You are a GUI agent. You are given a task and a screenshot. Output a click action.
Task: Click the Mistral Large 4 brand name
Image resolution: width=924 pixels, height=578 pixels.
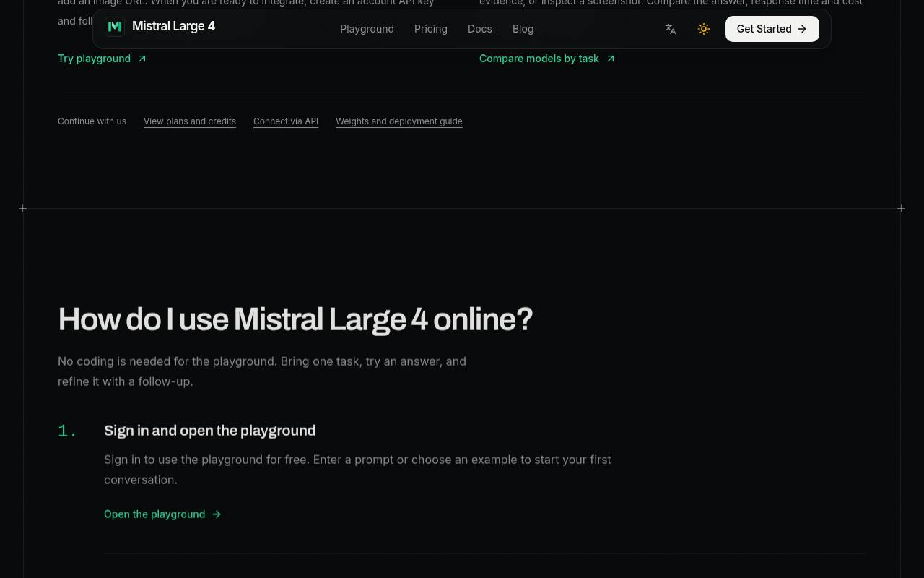click(x=173, y=27)
